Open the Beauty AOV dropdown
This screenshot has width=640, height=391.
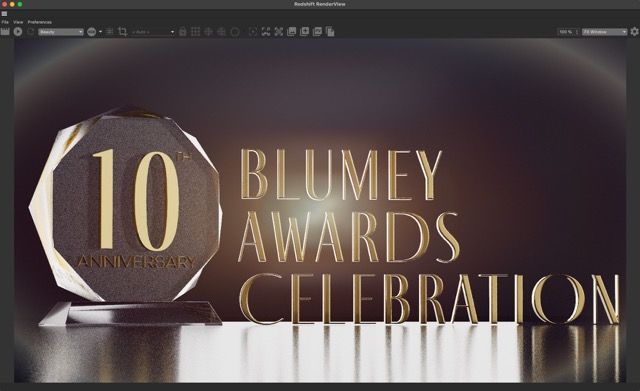point(61,32)
